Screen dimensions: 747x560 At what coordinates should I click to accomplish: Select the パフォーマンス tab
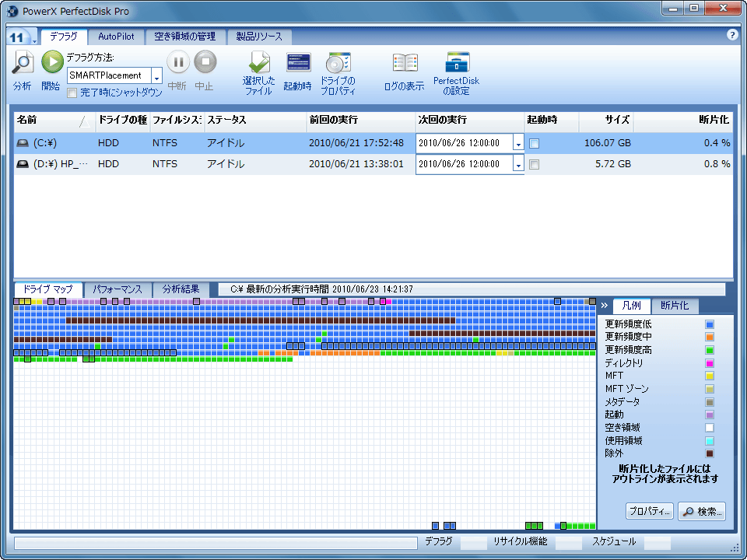tap(117, 289)
